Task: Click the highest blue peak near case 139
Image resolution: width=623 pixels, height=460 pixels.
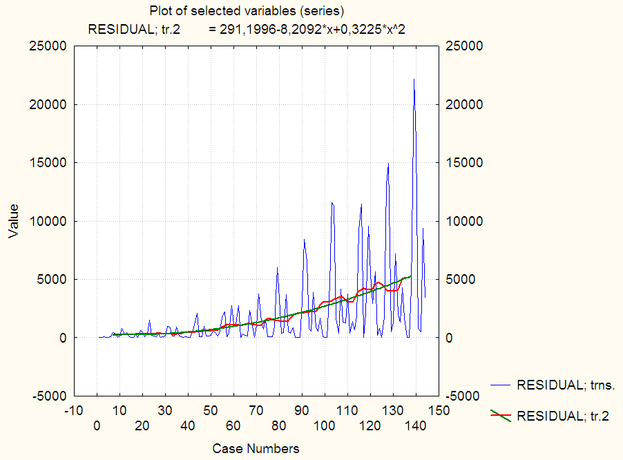Action: (x=414, y=79)
